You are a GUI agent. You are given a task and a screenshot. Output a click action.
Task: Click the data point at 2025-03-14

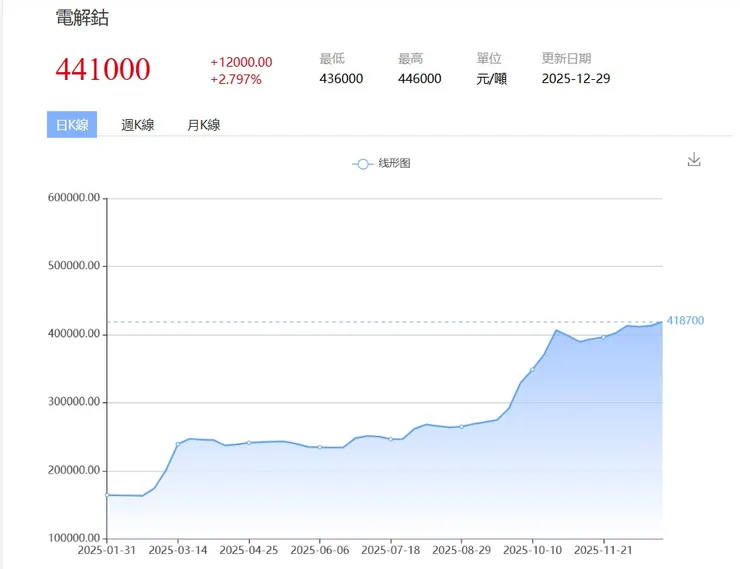(x=178, y=444)
